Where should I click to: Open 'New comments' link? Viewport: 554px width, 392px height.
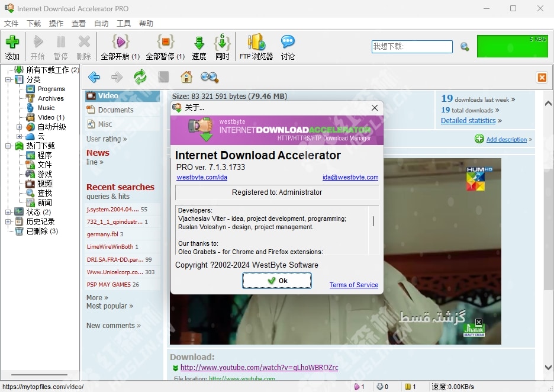click(111, 326)
